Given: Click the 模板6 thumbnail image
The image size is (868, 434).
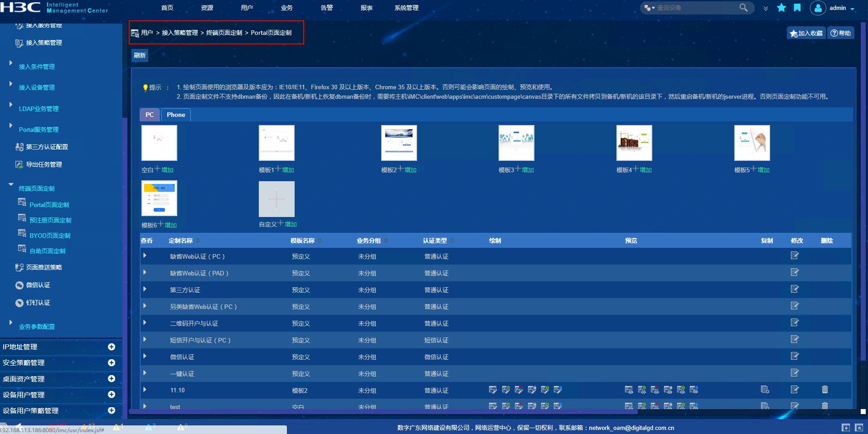Looking at the screenshot, I should tap(159, 198).
